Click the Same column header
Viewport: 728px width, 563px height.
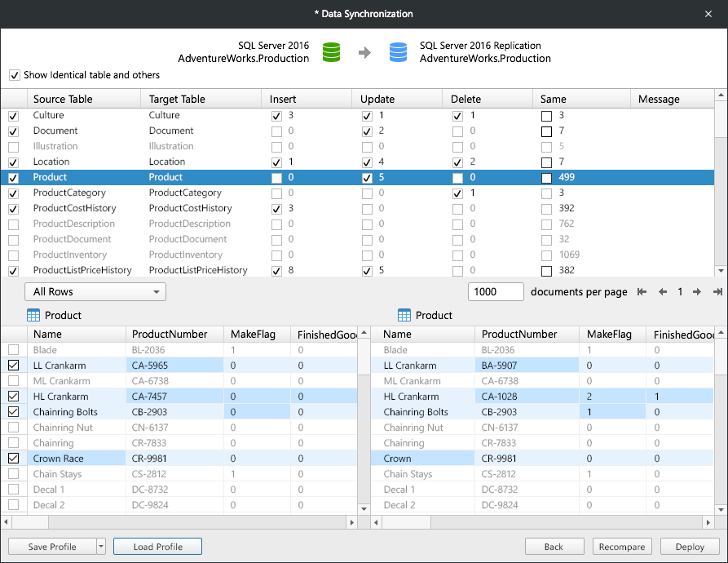pos(581,99)
